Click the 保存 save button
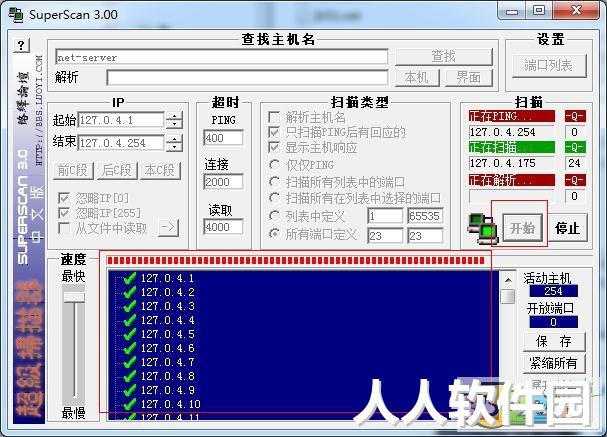This screenshot has height=437, width=607. (554, 341)
